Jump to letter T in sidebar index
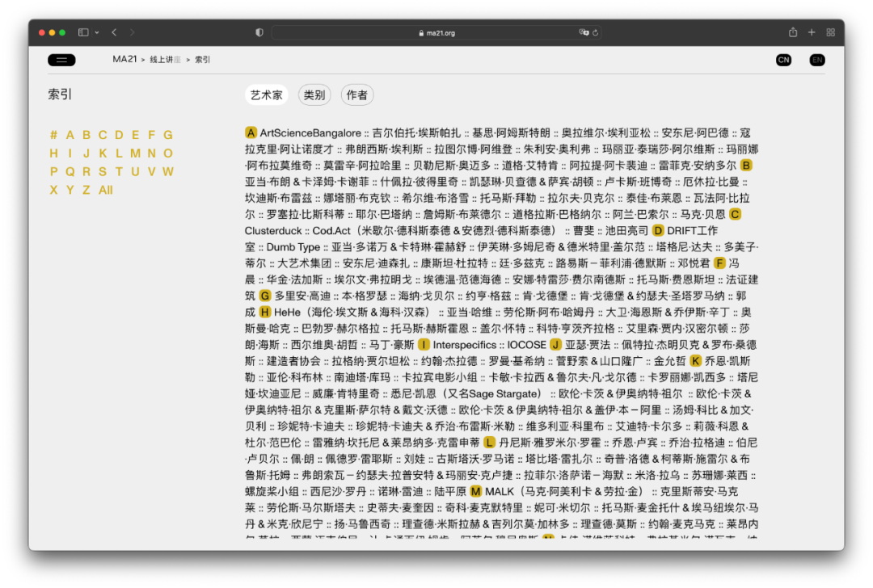This screenshot has height=588, width=873. [119, 171]
